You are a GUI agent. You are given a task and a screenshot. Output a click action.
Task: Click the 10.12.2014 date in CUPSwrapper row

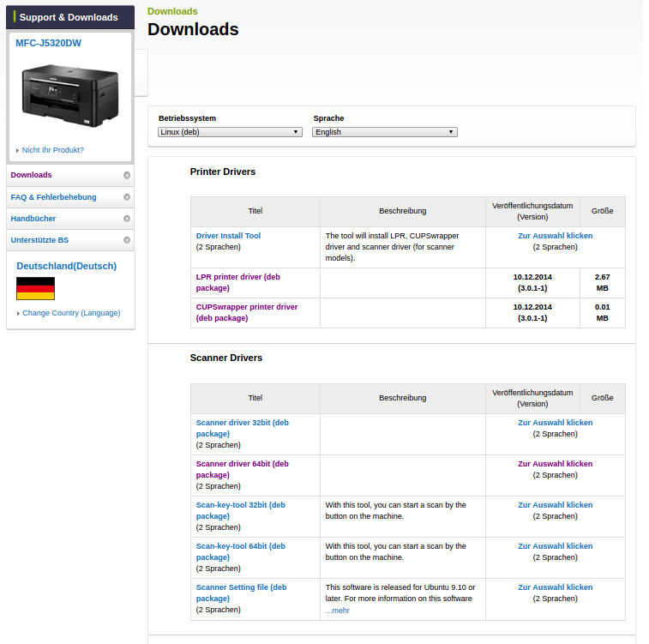[x=532, y=307]
